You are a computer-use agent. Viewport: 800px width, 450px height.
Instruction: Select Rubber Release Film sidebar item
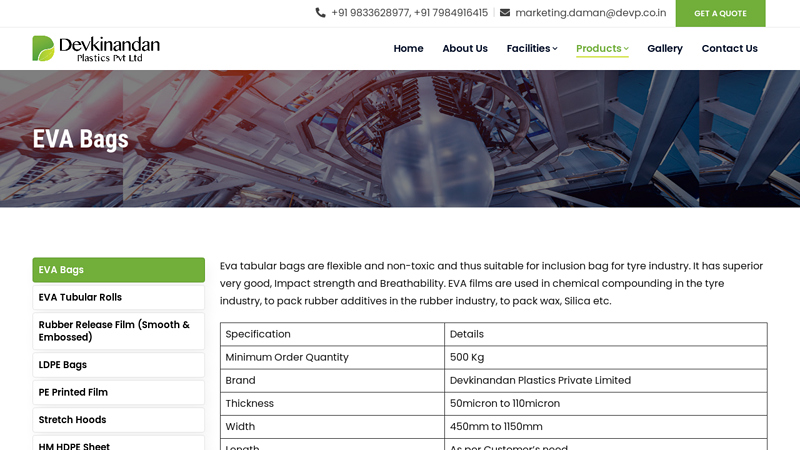(x=118, y=331)
